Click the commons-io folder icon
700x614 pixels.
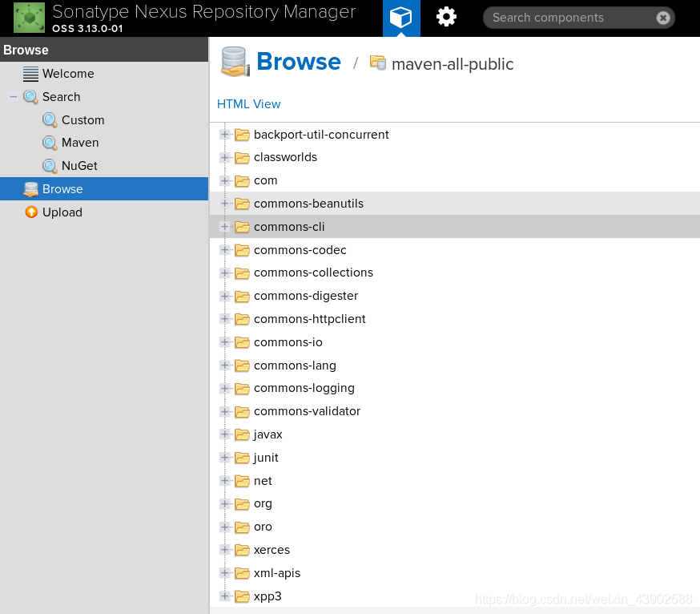pos(242,342)
